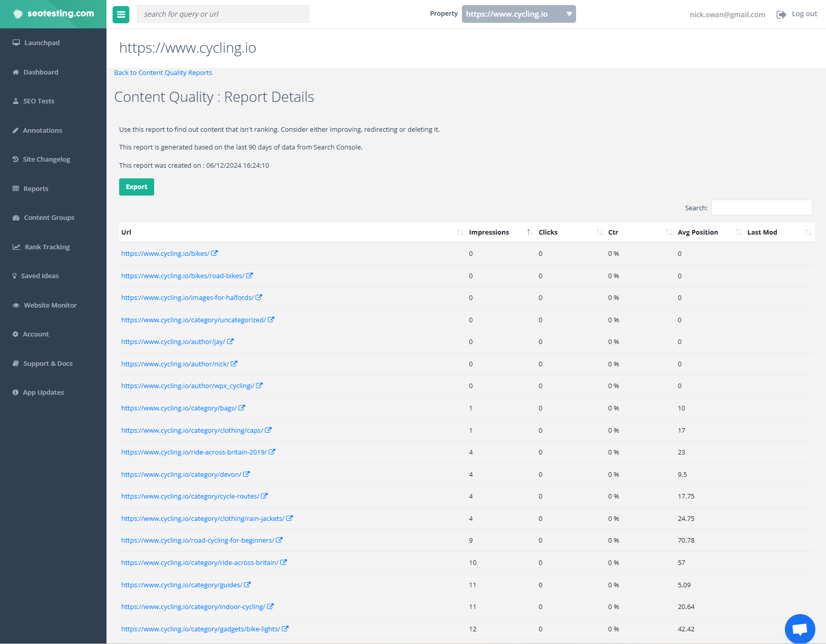Image resolution: width=826 pixels, height=644 pixels.
Task: Open external link icon for road-bikes/ URL
Action: (249, 276)
